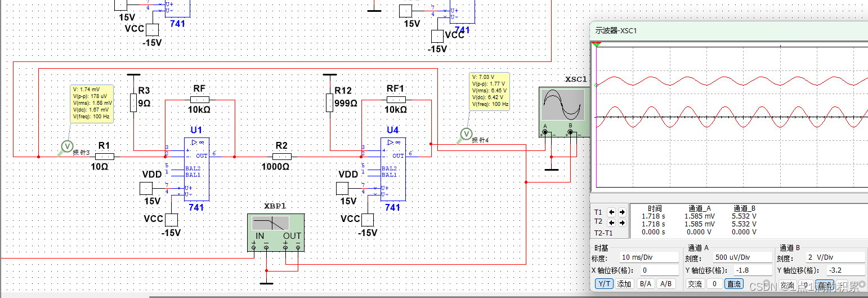Click the 999Ω value label of R12
The height and width of the screenshot is (298, 868).
pyautogui.click(x=346, y=104)
